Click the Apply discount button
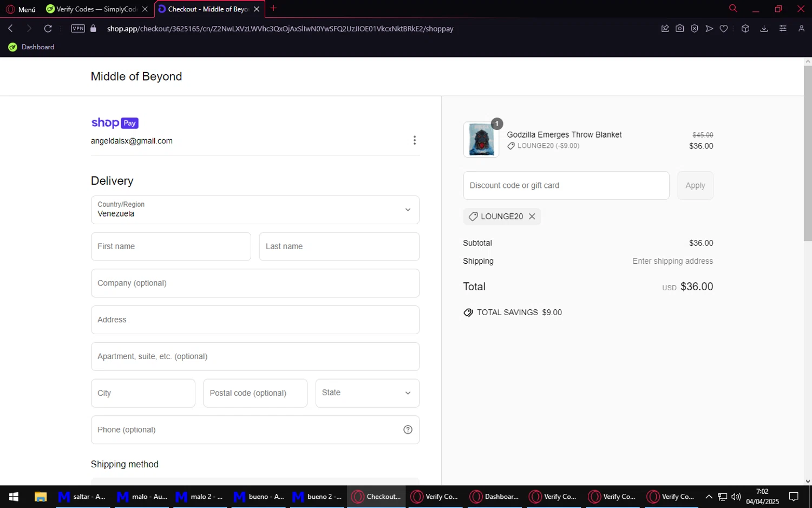This screenshot has height=508, width=812. click(x=695, y=186)
